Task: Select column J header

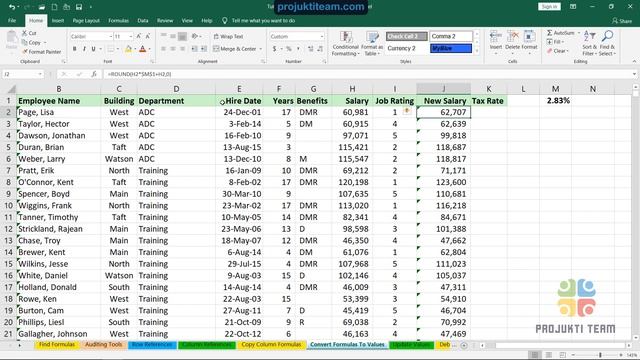Action: (444, 89)
